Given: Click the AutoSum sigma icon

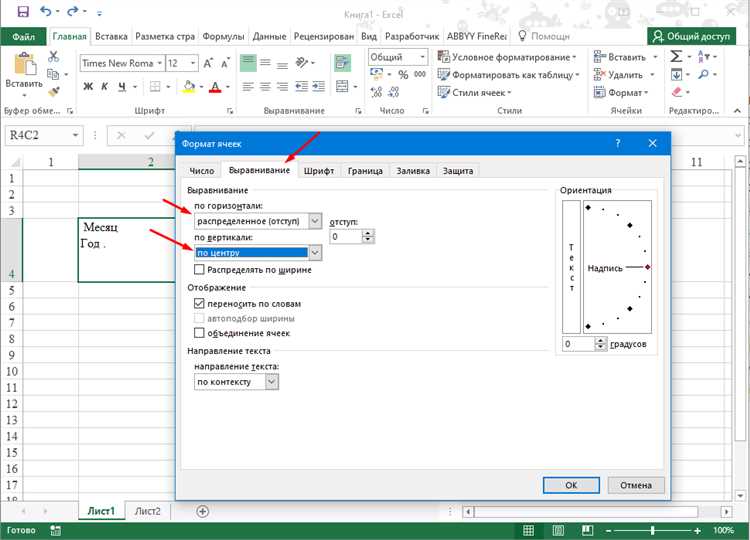Looking at the screenshot, I should [x=677, y=58].
